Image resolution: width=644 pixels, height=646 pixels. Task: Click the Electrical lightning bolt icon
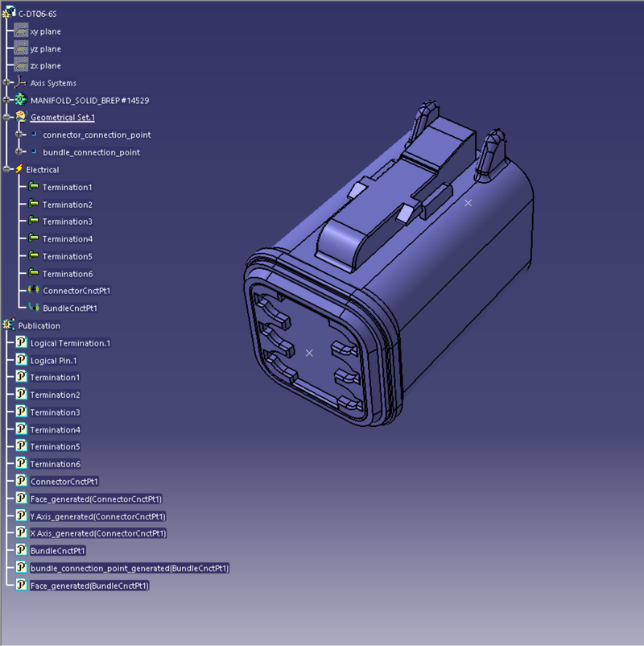click(x=19, y=170)
